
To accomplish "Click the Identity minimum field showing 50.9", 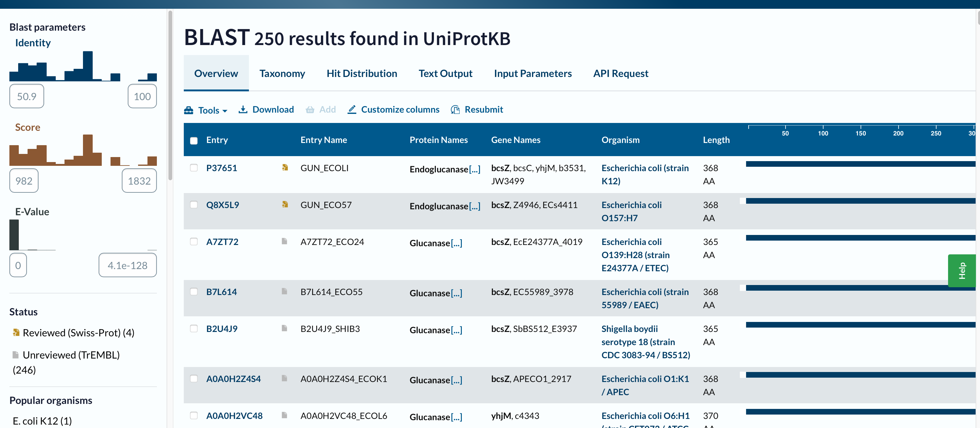I will click(27, 96).
